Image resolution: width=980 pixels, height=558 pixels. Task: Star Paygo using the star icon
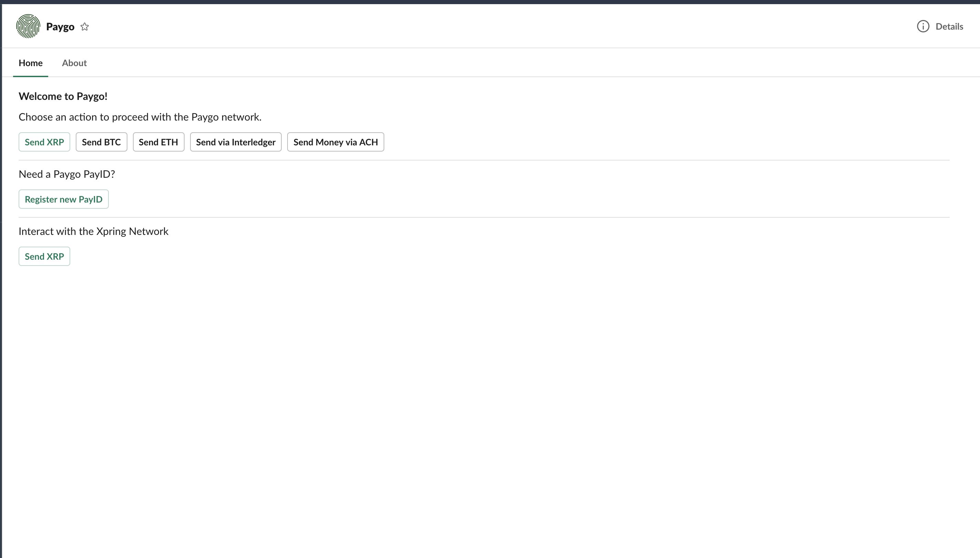[85, 27]
